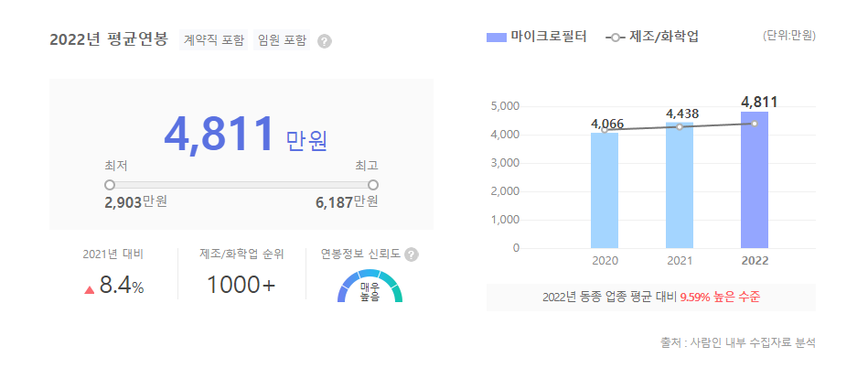This screenshot has width=868, height=390.
Task: Select the 2022 bar in chart
Action: click(755, 180)
